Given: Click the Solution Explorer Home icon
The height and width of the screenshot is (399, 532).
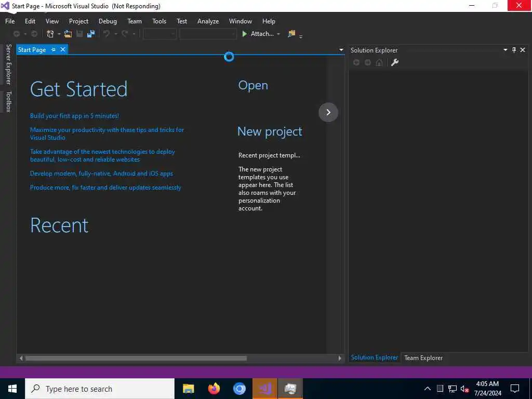Looking at the screenshot, I should pyautogui.click(x=379, y=62).
